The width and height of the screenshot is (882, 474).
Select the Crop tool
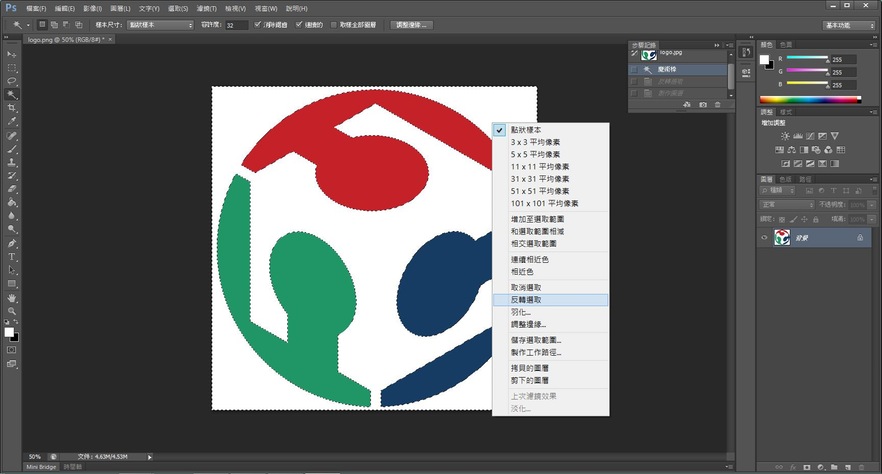(x=11, y=108)
